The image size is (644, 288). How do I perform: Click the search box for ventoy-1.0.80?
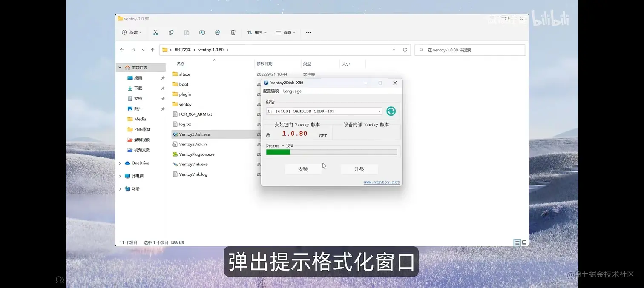pyautogui.click(x=470, y=50)
